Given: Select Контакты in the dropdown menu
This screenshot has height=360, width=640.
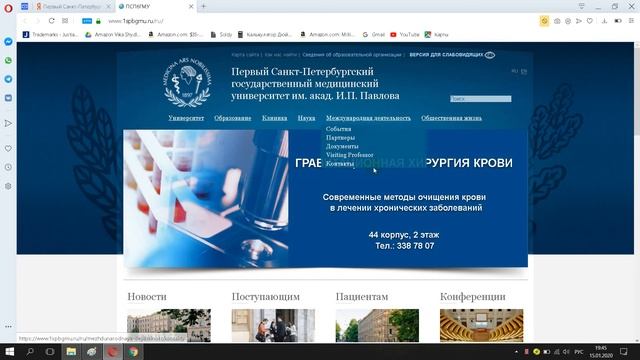Looking at the screenshot, I should coord(340,163).
